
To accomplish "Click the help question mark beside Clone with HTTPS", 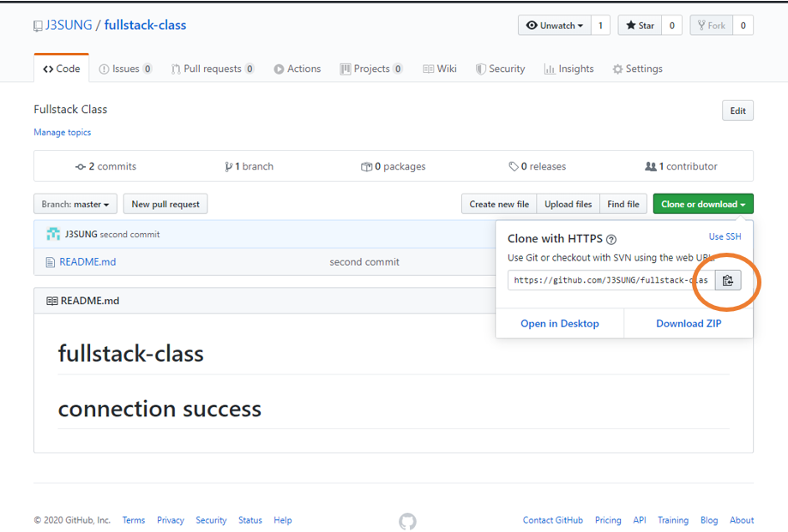I will pyautogui.click(x=611, y=239).
